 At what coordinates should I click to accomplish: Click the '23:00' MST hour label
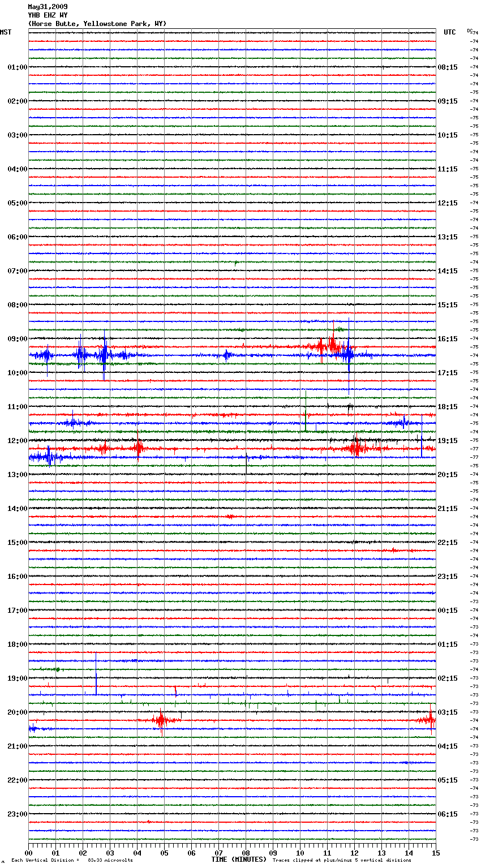[x=18, y=814]
